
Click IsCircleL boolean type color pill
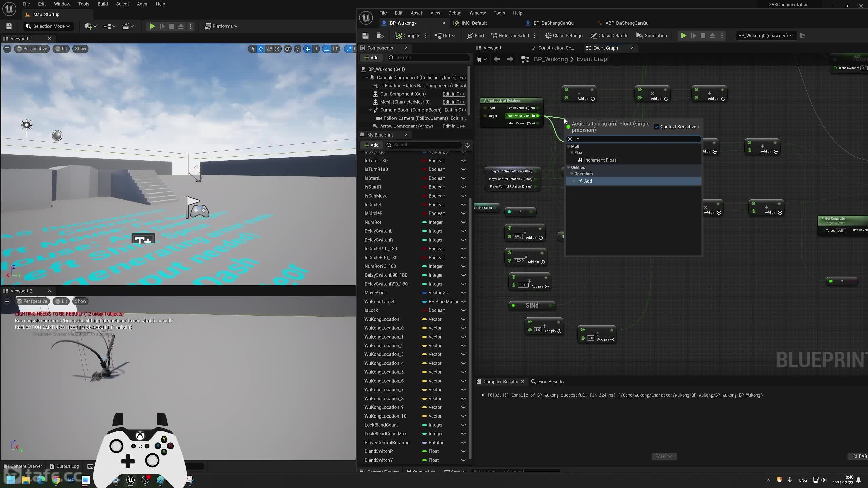[x=424, y=205]
